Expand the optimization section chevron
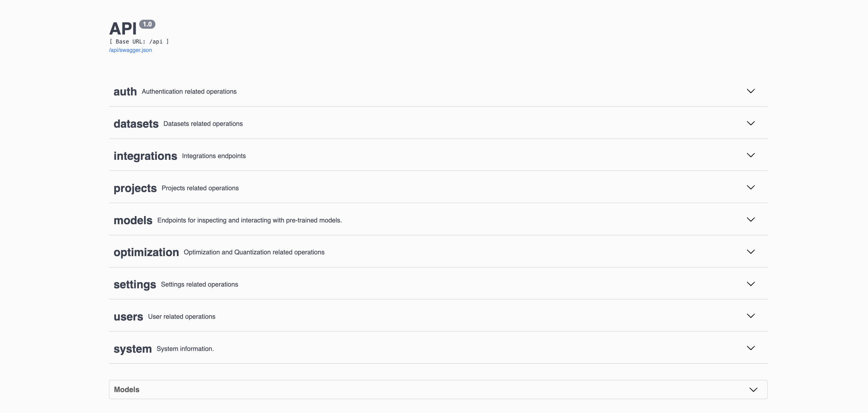This screenshot has height=413, width=868. point(751,252)
